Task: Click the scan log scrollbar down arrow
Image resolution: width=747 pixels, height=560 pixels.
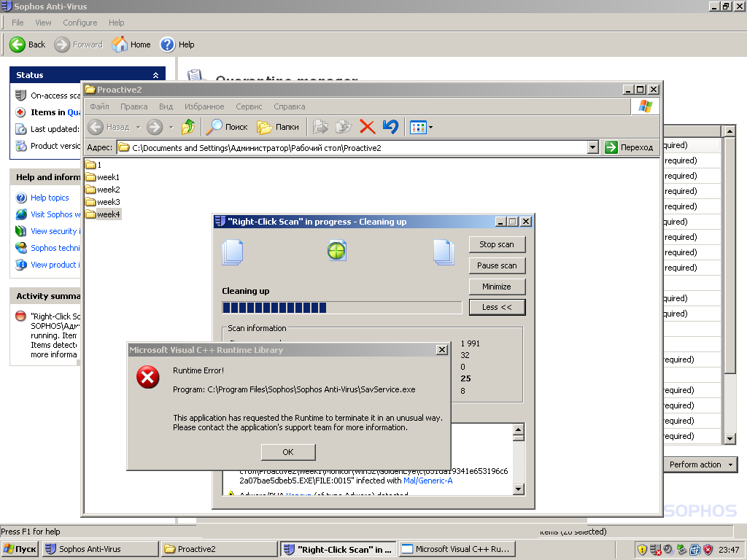Action: [519, 489]
